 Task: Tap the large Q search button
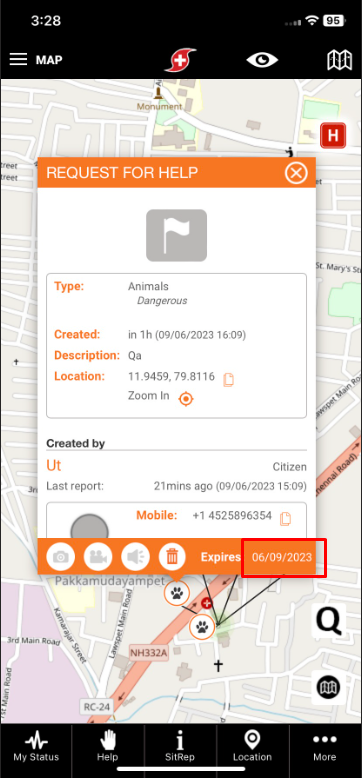[x=329, y=621]
